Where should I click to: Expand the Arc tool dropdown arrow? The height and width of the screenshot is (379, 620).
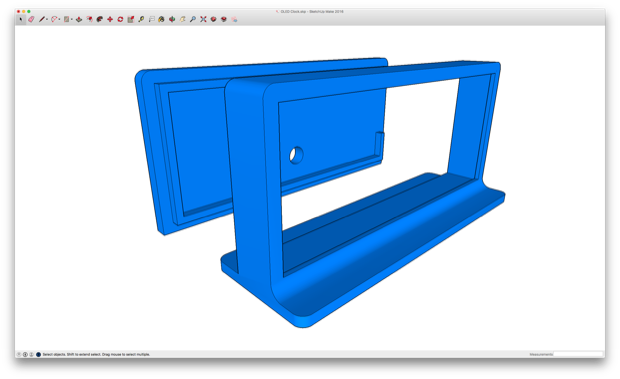59,19
